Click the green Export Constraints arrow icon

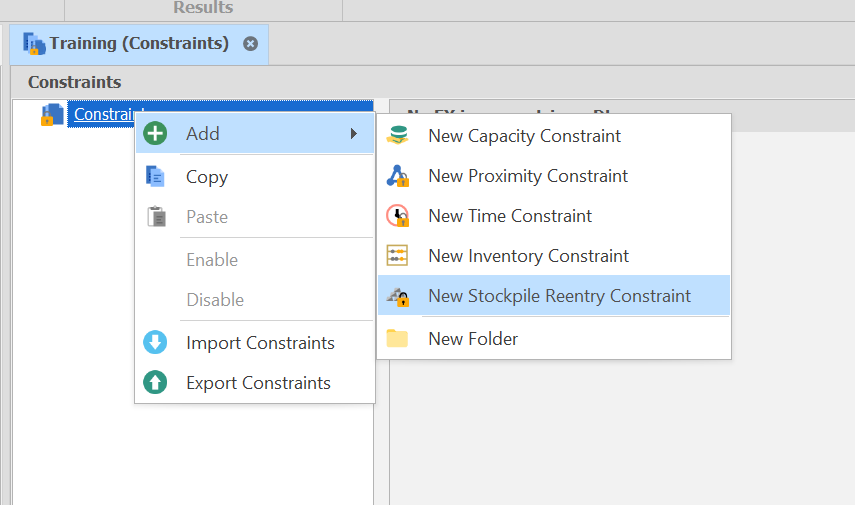pos(156,383)
